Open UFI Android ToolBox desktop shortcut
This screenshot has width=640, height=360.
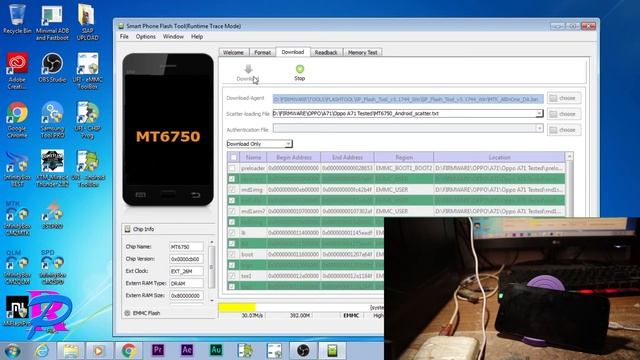click(x=87, y=169)
